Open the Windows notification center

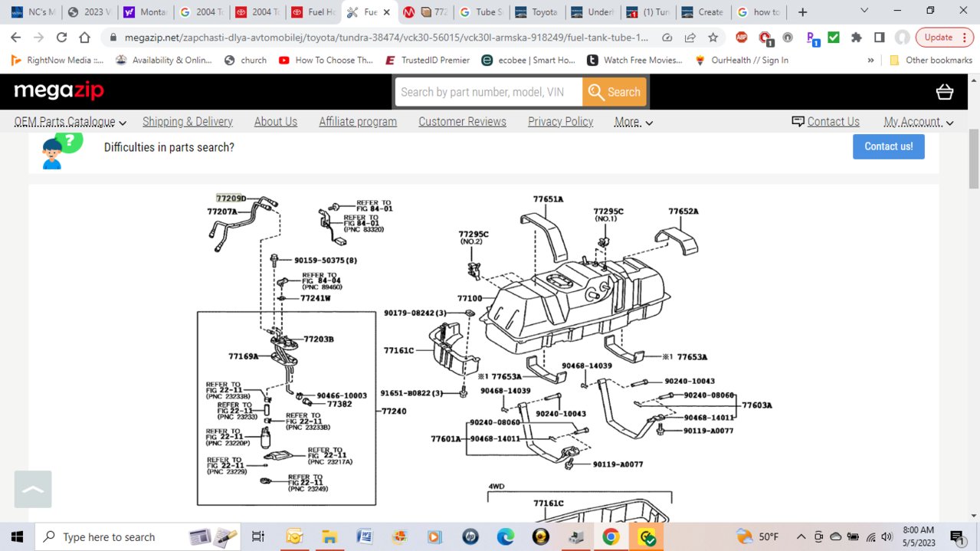click(x=956, y=536)
